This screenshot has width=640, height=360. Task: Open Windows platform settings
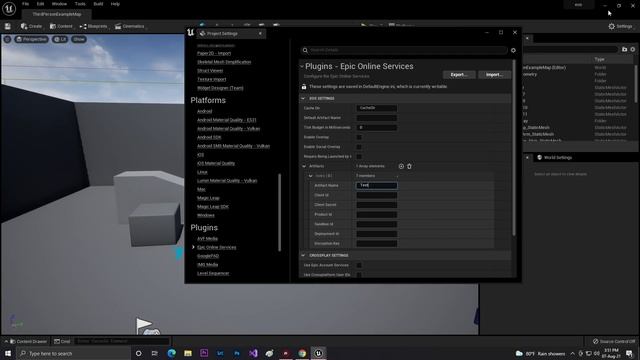[x=206, y=215]
